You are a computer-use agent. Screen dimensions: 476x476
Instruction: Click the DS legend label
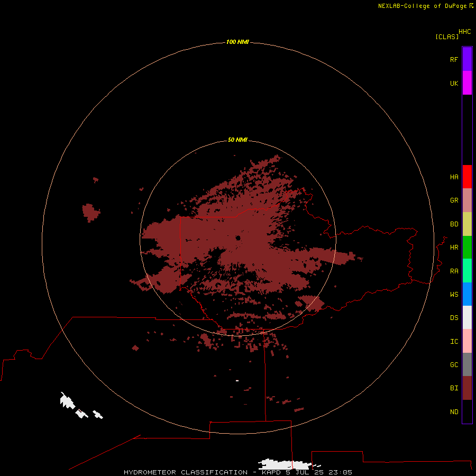tap(454, 318)
